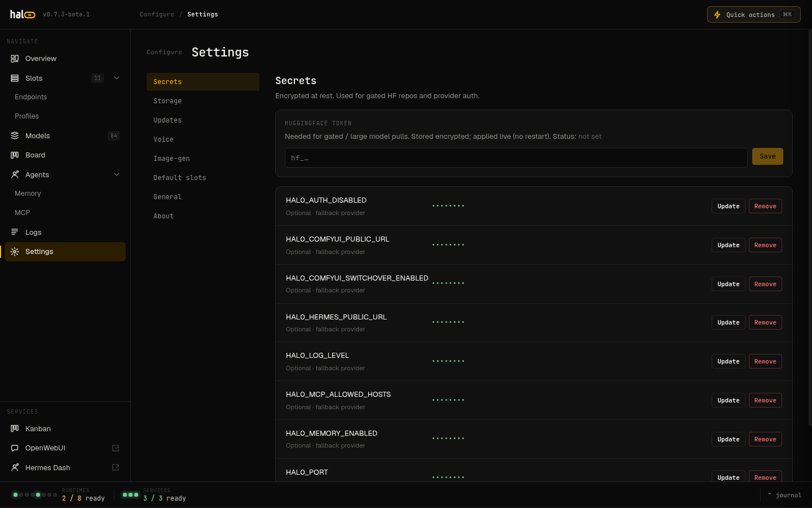Remove HALO_COMFYUI_PUBLIC_URL secret
Image resolution: width=812 pixels, height=508 pixels.
(x=765, y=245)
